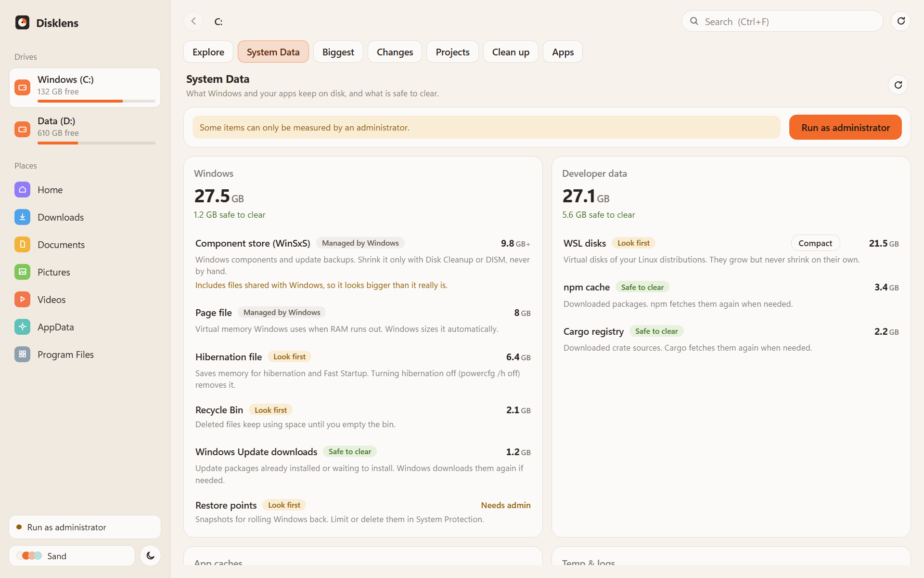The image size is (924, 578).
Task: Click the refresh icon beside search box
Action: coord(901,21)
